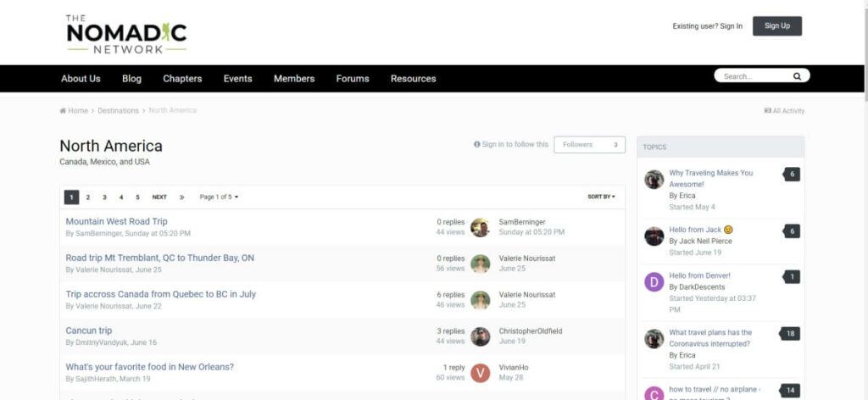
Task: Click the NEXT pagination button
Action: coord(159,197)
